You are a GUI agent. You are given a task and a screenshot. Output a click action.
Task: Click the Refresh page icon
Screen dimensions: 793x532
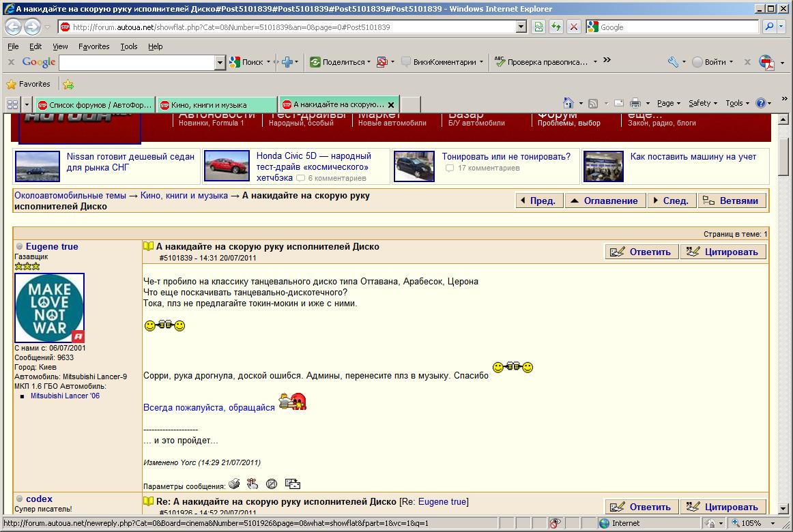click(557, 27)
